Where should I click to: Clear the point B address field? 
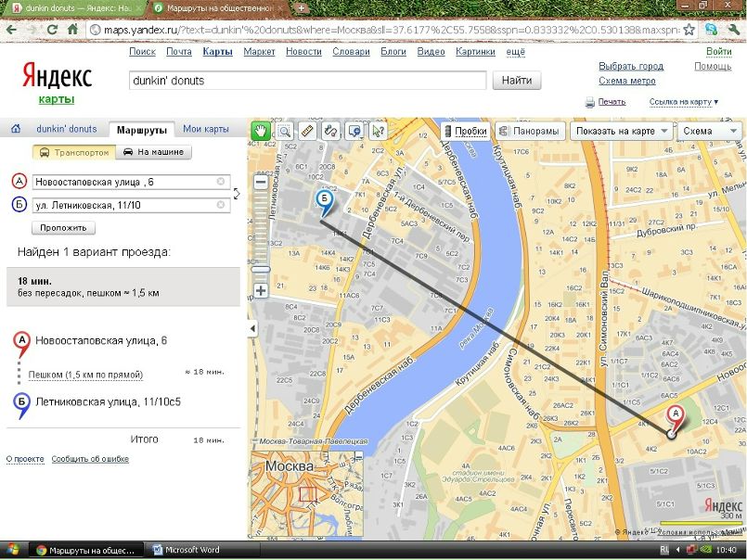click(221, 205)
